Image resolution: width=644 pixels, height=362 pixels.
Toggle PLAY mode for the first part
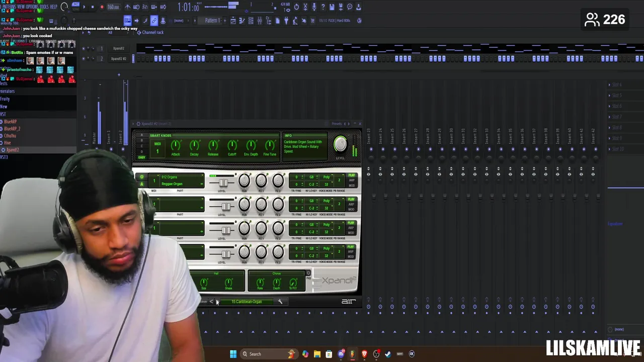coord(352,175)
